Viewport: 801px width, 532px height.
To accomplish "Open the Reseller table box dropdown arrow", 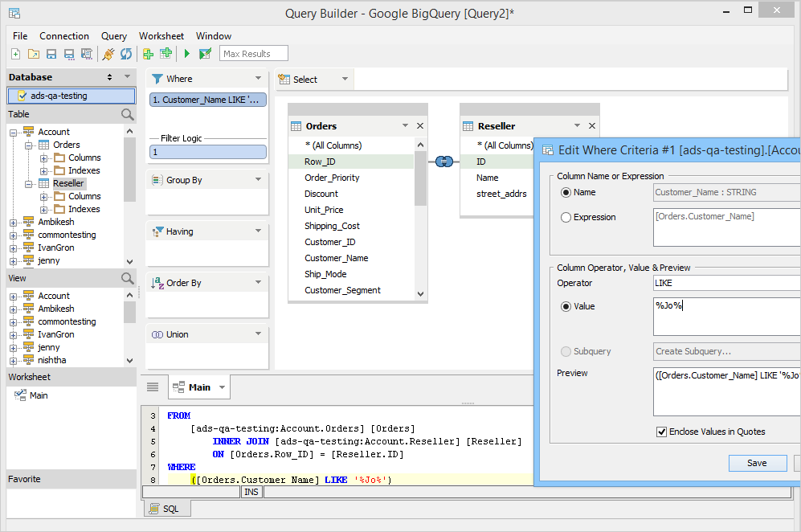I will [x=578, y=125].
